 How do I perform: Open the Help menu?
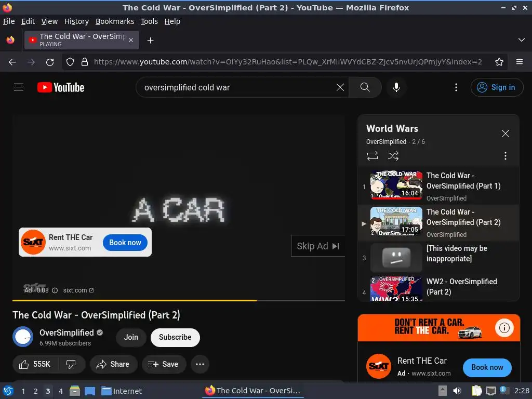[172, 21]
